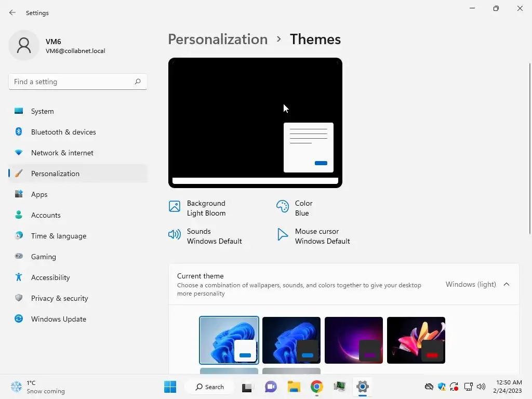Viewport: 532px width, 399px height.
Task: Select the purple Glow theme thumbnail
Action: click(x=353, y=340)
